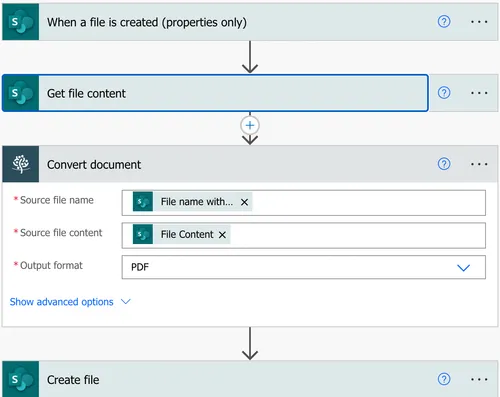Open help for 'Get file content' step
500x397 pixels.
(444, 93)
